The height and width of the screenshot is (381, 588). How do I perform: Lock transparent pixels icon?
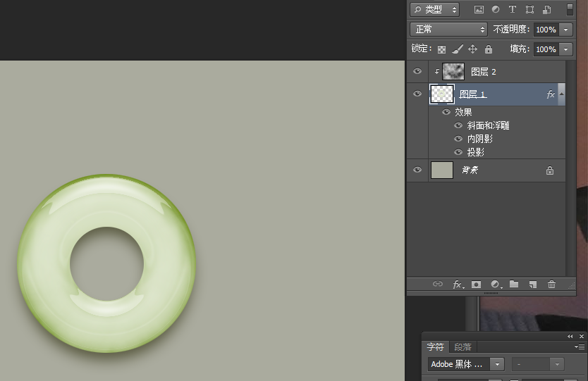(442, 49)
